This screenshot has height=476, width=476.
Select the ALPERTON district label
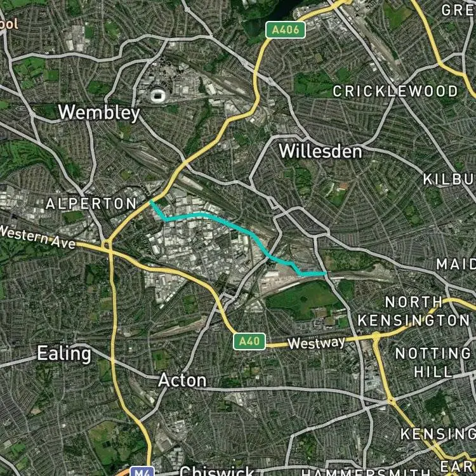(91, 204)
